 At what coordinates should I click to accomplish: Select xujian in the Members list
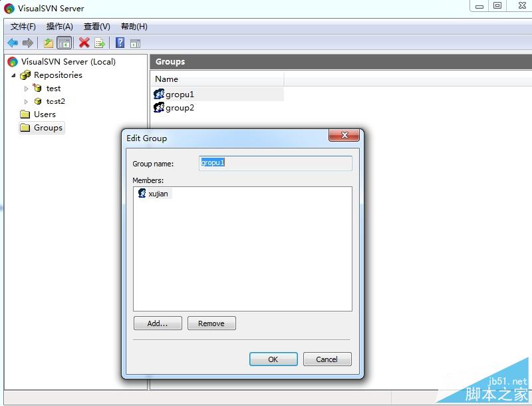(x=158, y=194)
